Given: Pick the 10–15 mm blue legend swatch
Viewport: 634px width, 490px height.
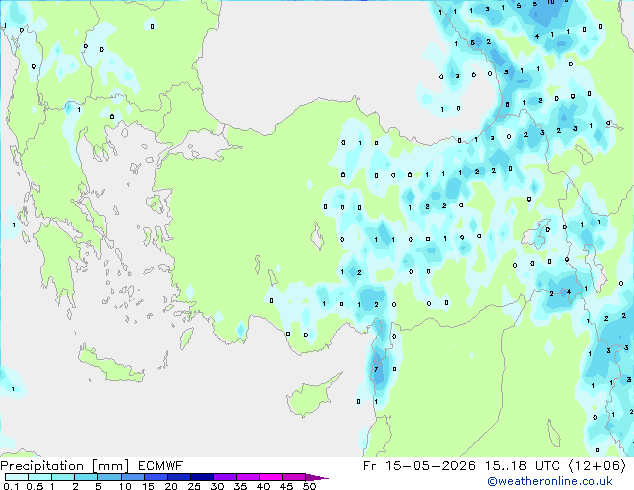Looking at the screenshot, I should click(x=132, y=477).
